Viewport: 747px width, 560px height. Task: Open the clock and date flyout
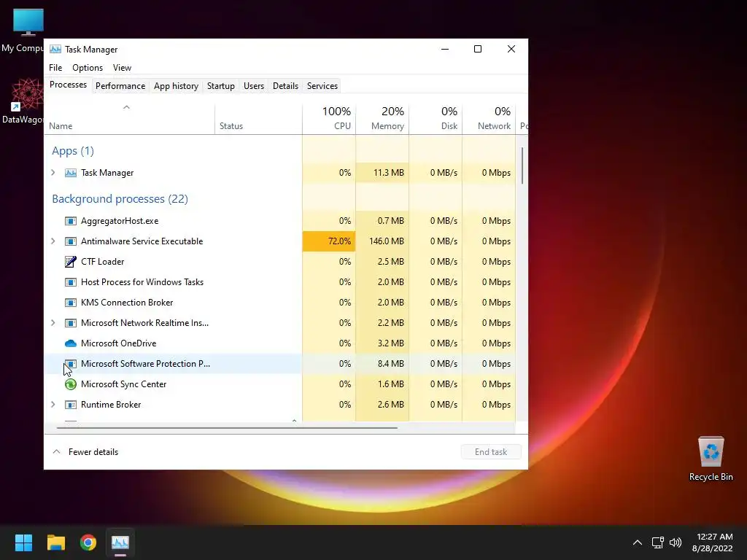tap(712, 542)
